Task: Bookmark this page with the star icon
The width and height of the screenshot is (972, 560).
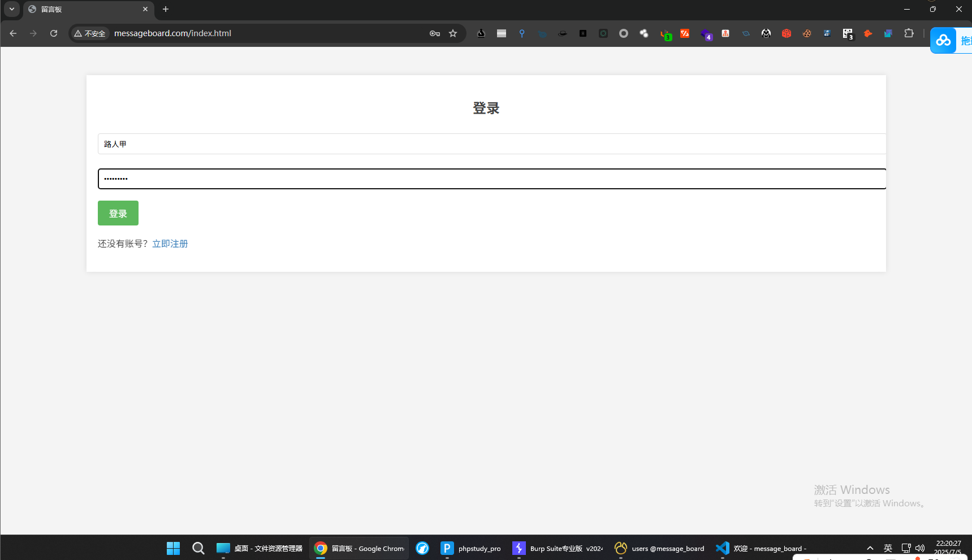Action: 453,33
